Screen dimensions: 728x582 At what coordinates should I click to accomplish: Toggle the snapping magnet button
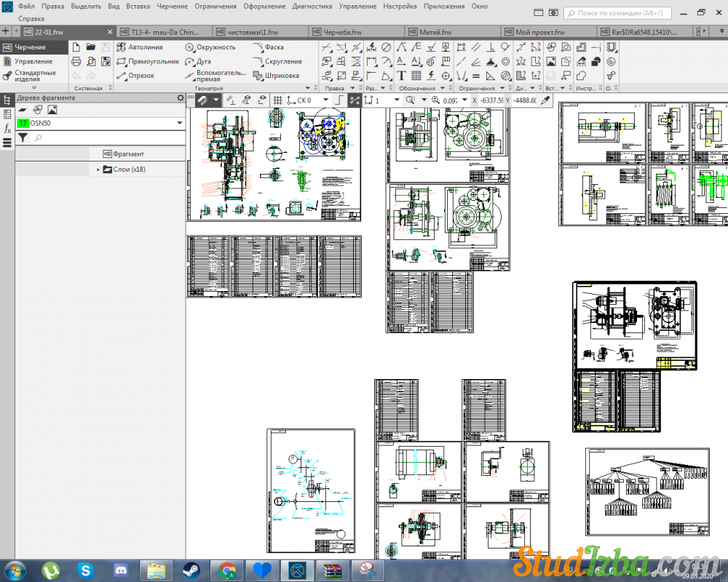[201, 100]
